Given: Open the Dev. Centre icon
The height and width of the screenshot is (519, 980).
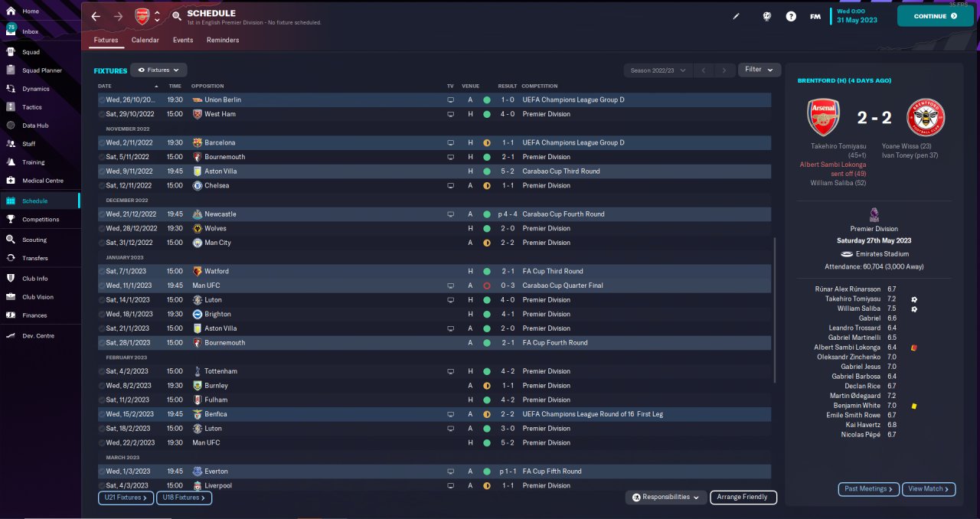Looking at the screenshot, I should tap(11, 336).
